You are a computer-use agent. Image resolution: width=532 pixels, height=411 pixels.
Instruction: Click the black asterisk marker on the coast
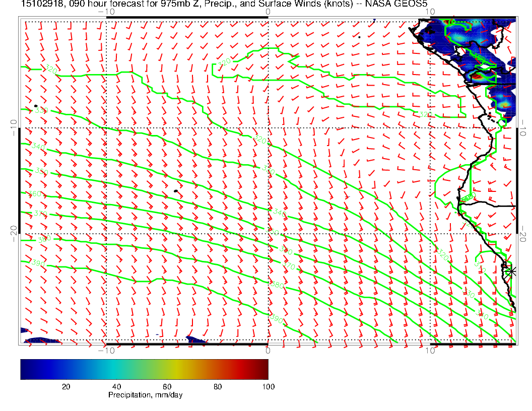point(511,271)
